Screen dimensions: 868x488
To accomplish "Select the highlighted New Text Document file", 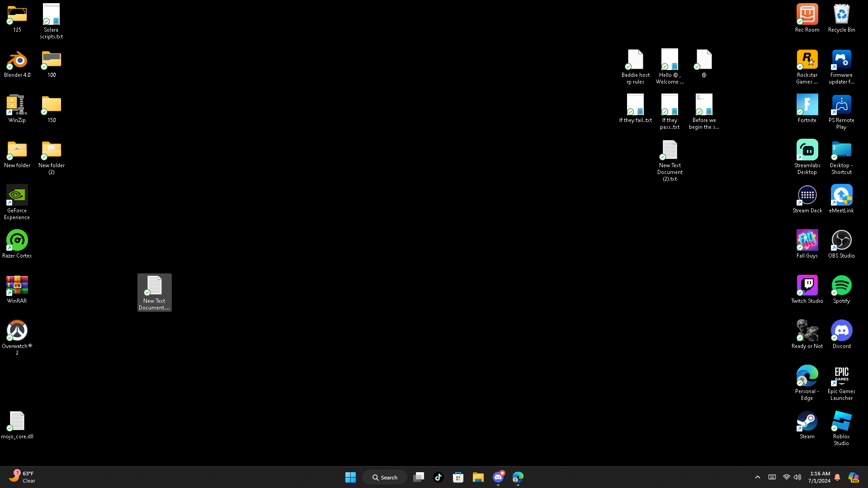I will [155, 293].
